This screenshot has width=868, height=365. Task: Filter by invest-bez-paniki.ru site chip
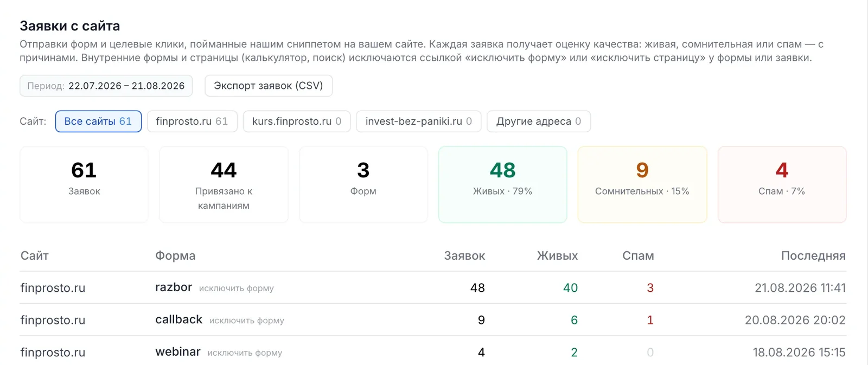(419, 121)
